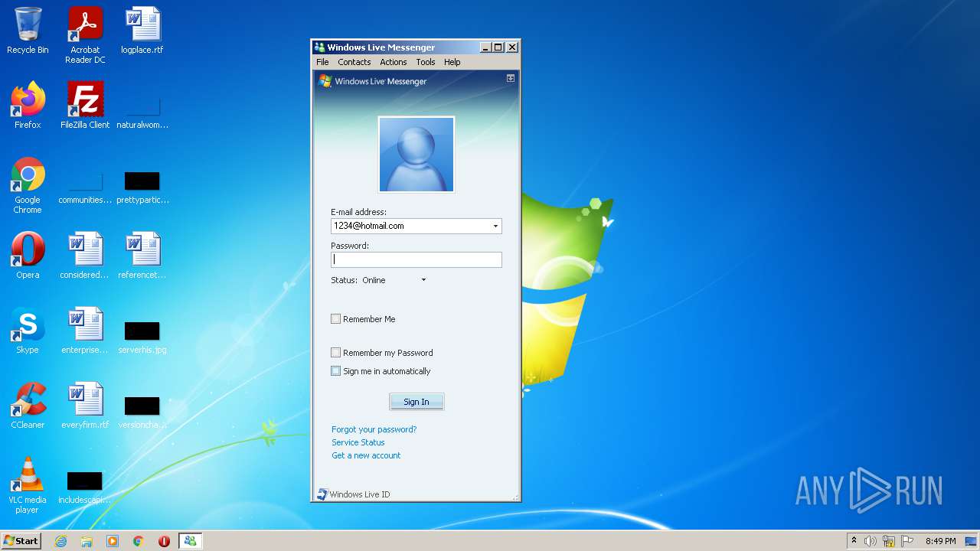Click the volume speaker tray icon
This screenshot has height=551, width=980.
pos(871,541)
